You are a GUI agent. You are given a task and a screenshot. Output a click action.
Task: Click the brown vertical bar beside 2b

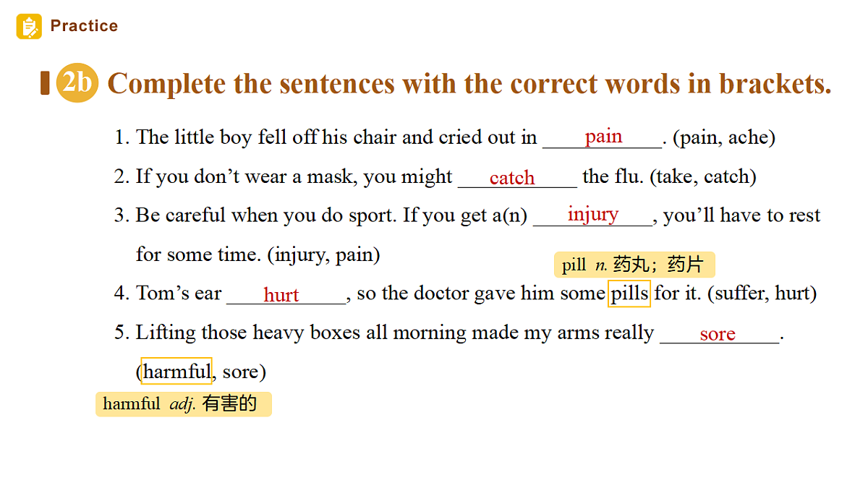click(x=45, y=83)
